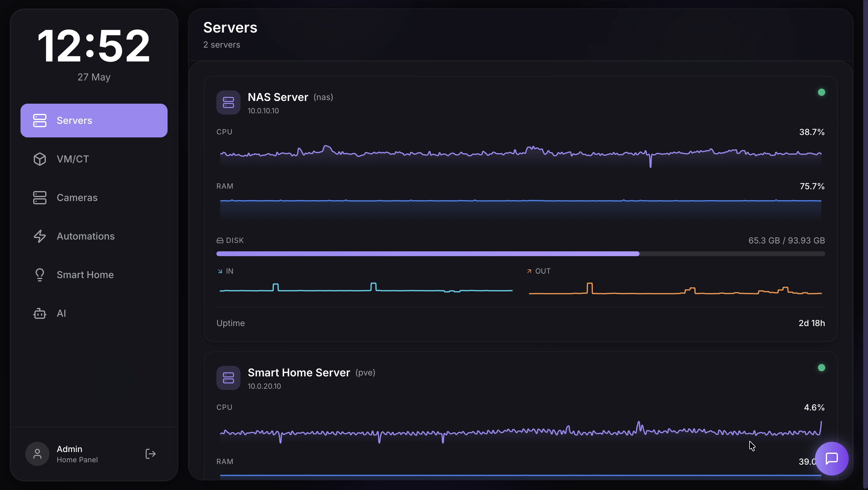The height and width of the screenshot is (490, 868).
Task: Click the 10.0.10.10 IP address
Action: 263,111
